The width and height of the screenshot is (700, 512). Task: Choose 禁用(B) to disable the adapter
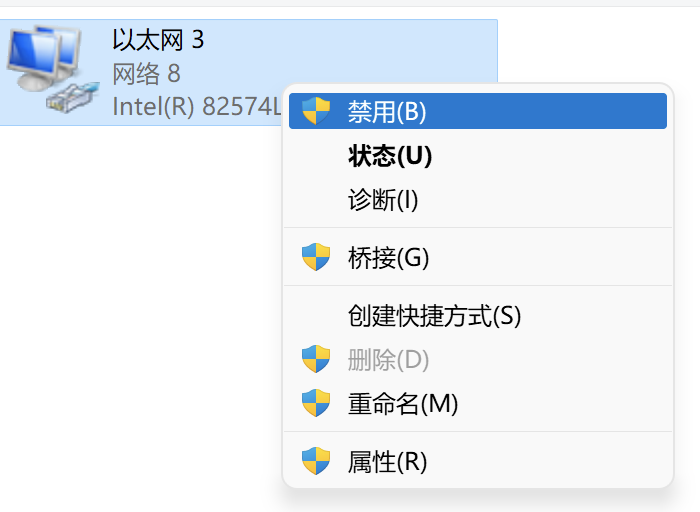click(x=387, y=111)
